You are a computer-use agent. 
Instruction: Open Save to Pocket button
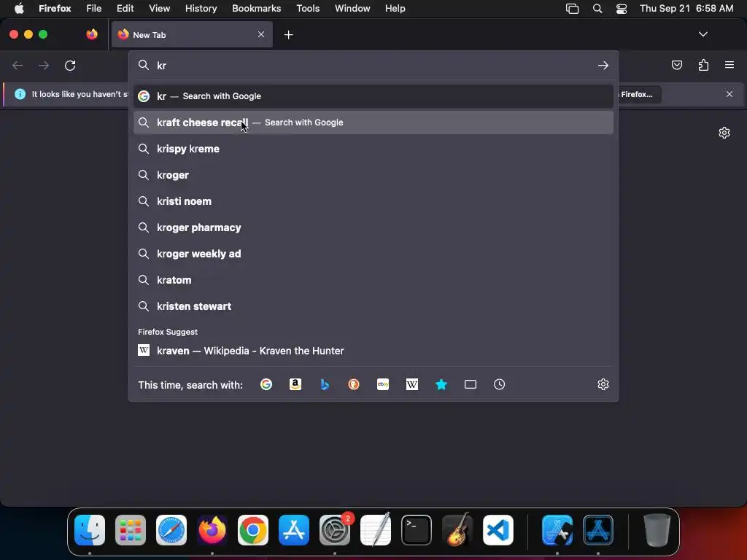[x=676, y=65]
